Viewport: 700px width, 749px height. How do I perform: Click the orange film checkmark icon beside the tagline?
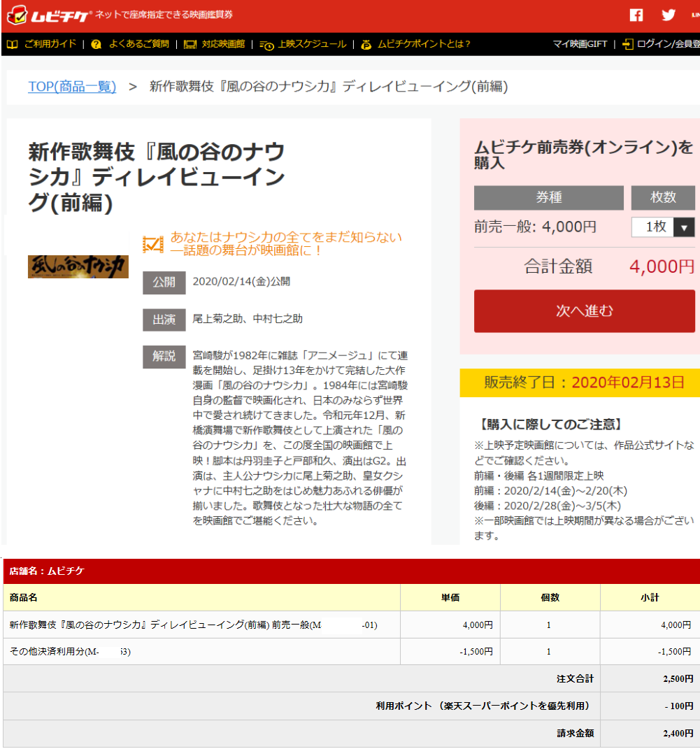coord(152,244)
